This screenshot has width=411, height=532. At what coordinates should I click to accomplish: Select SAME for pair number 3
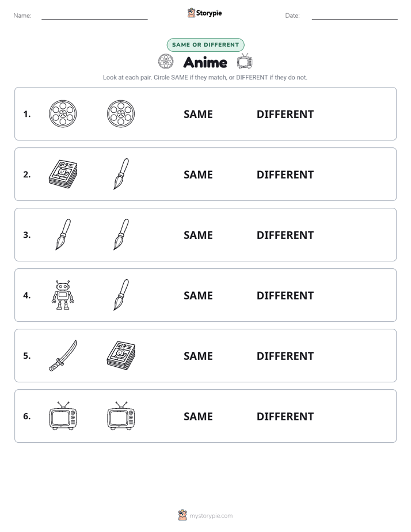198,235
